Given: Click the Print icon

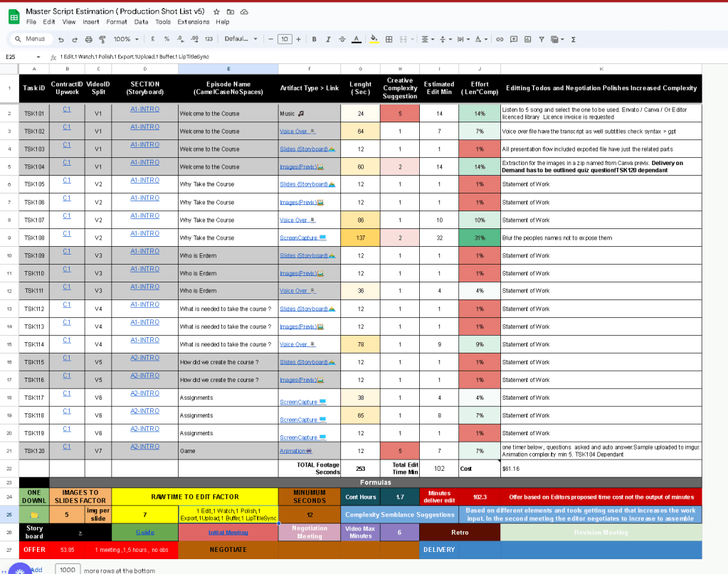Looking at the screenshot, I should (89, 39).
